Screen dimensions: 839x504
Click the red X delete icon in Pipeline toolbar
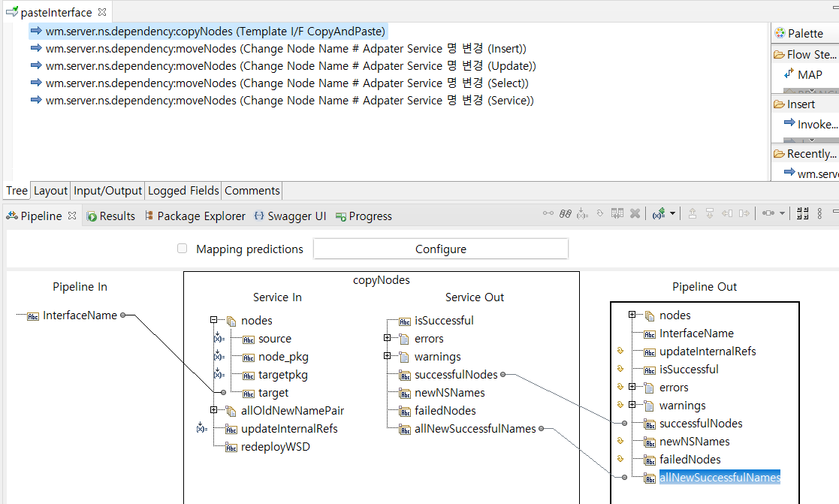[635, 214]
